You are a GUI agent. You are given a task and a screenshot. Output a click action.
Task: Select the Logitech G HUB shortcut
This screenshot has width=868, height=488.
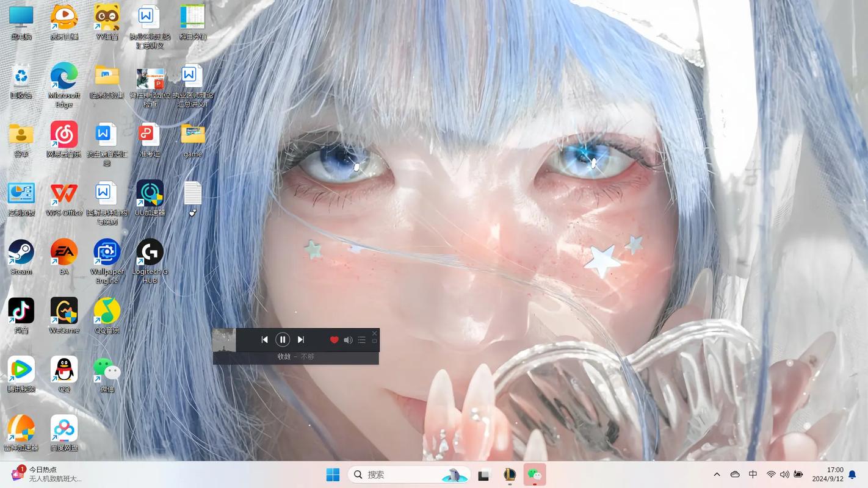coord(150,261)
